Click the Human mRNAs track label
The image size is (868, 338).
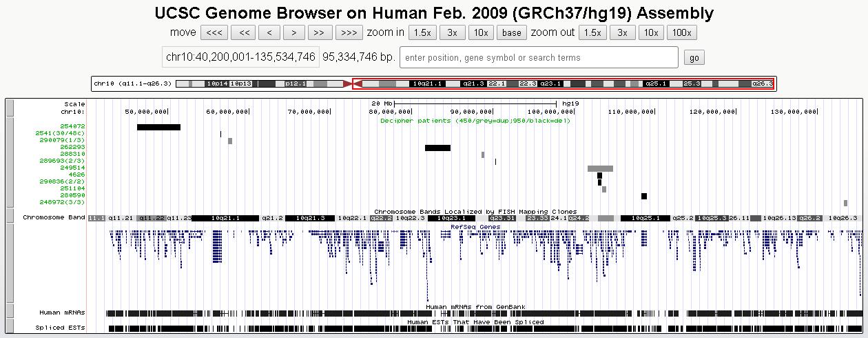(x=62, y=312)
